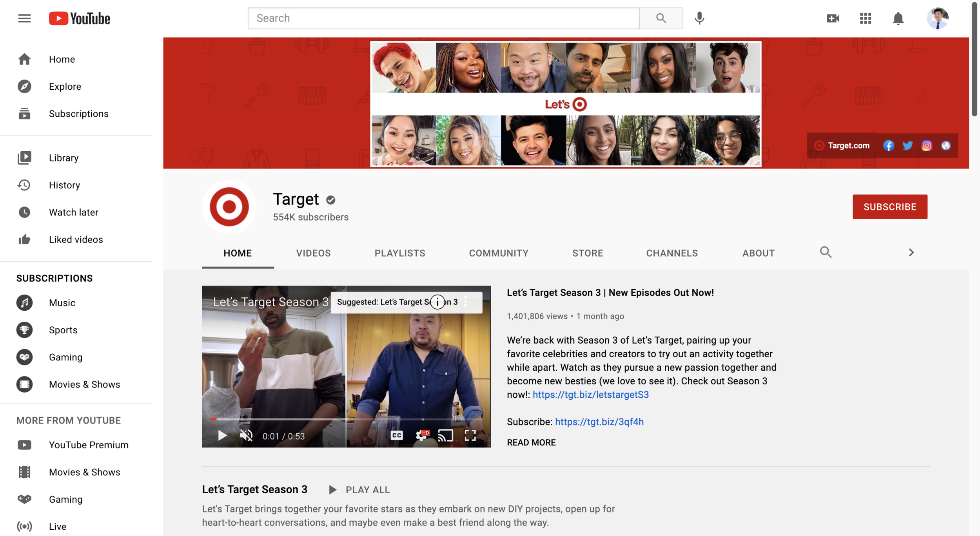Open Live in the sidebar
The width and height of the screenshot is (980, 536).
pos(76,527)
